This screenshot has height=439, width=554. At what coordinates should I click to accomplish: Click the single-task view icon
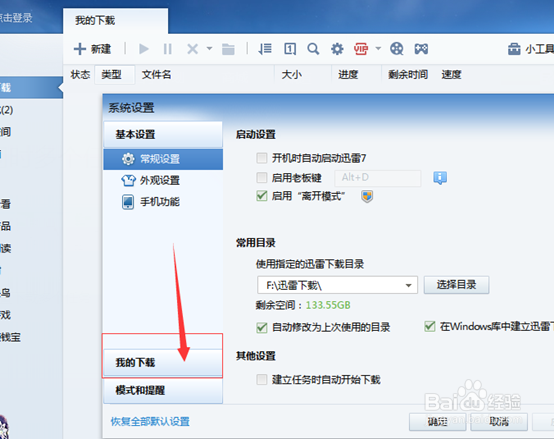click(x=290, y=49)
